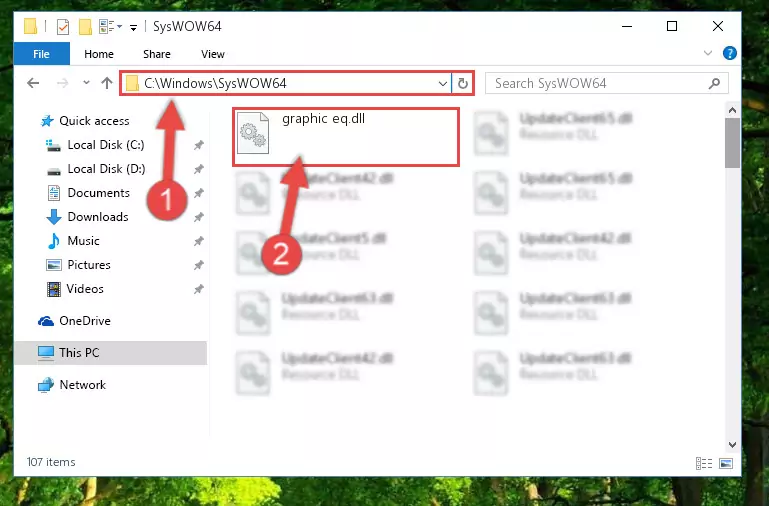Switch to Details view in status bar
This screenshot has width=769, height=506.
pos(704,463)
